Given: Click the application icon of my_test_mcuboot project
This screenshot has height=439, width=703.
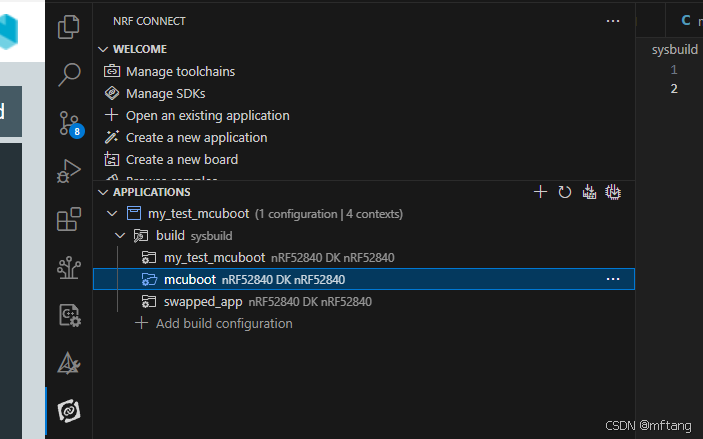Looking at the screenshot, I should [134, 213].
